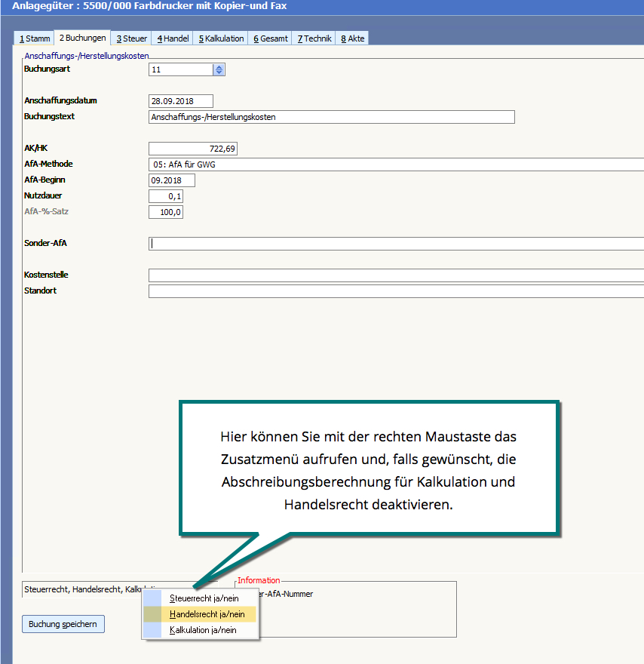Open the AfA-Methode selection field
Image resolution: width=644 pixels, height=664 pixels.
tap(396, 164)
